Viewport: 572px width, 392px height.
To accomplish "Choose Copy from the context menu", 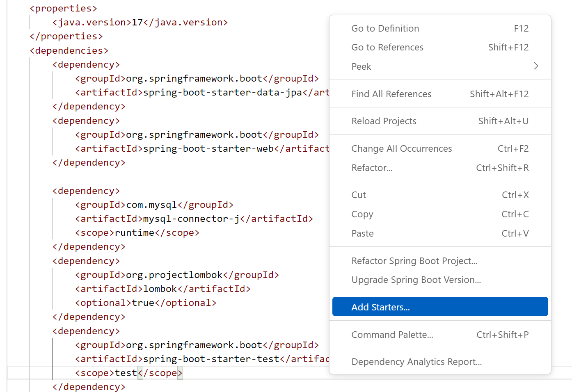I will [x=362, y=214].
